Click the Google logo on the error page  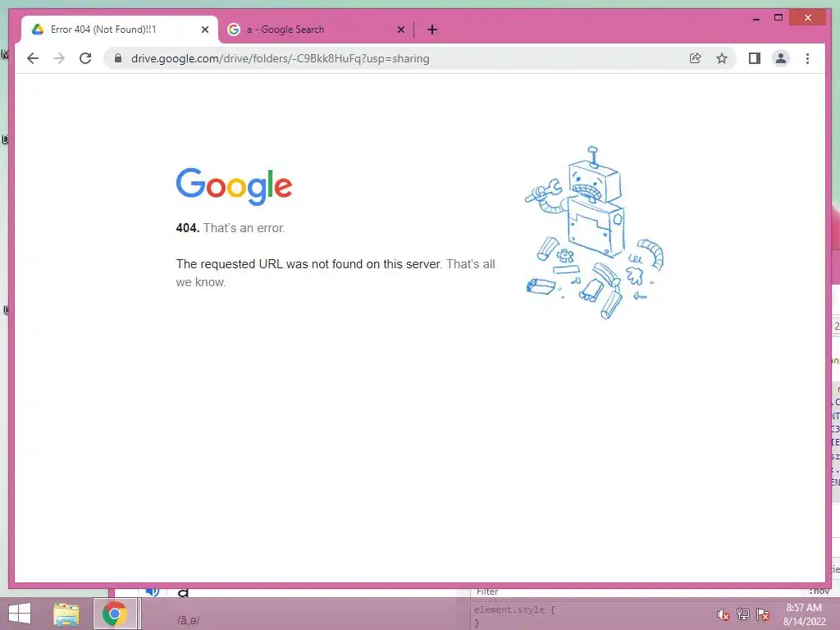pyautogui.click(x=234, y=186)
